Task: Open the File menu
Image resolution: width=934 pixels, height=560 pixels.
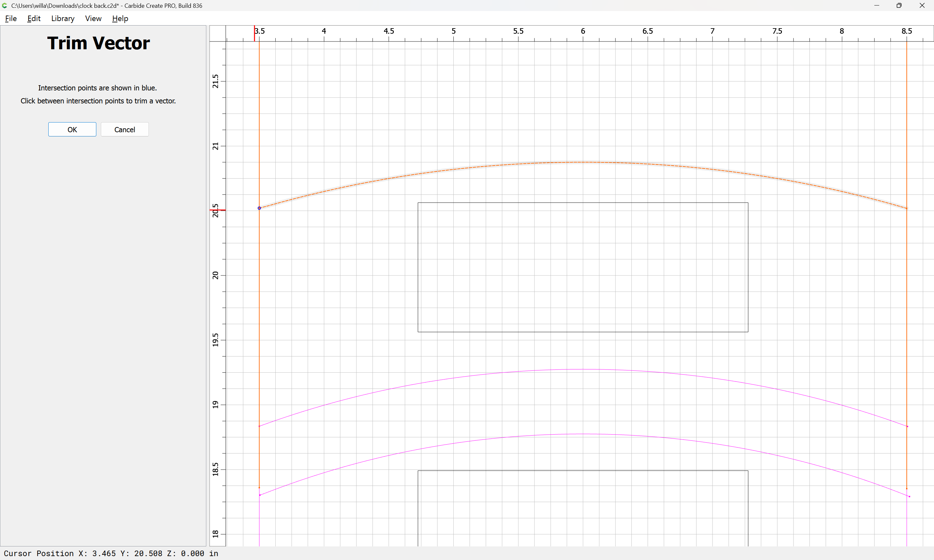Action: click(11, 18)
